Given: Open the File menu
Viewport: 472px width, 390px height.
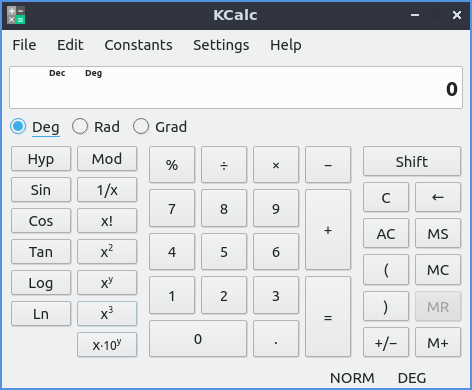Looking at the screenshot, I should click(24, 45).
